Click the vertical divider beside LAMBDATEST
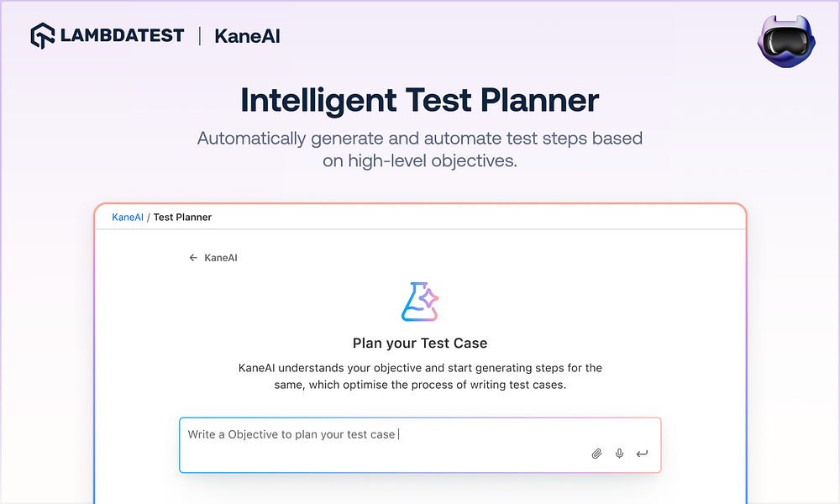Image resolution: width=840 pixels, height=504 pixels. coord(200,36)
